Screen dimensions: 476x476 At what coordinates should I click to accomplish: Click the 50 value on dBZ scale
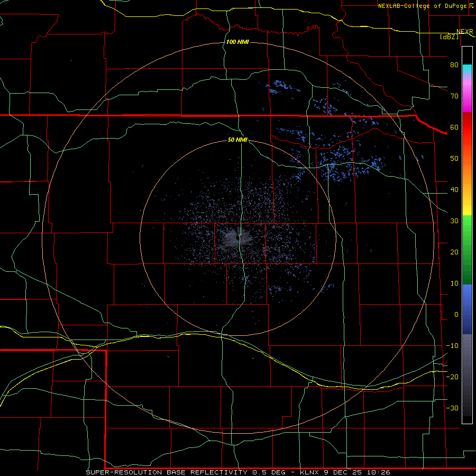coord(454,159)
